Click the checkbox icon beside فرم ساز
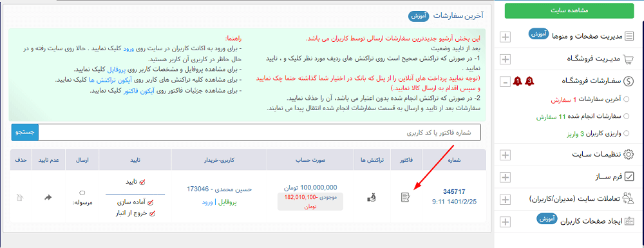This screenshot has width=644, height=248. click(x=629, y=177)
